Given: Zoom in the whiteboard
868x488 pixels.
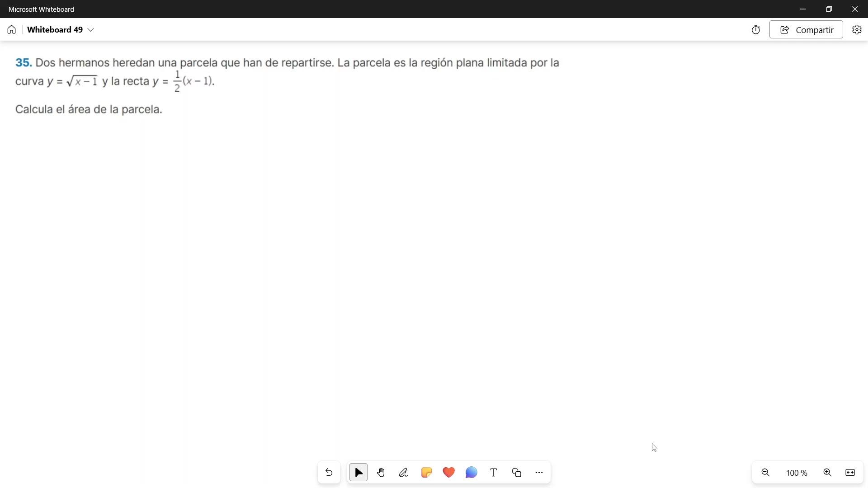Looking at the screenshot, I should [x=827, y=473].
